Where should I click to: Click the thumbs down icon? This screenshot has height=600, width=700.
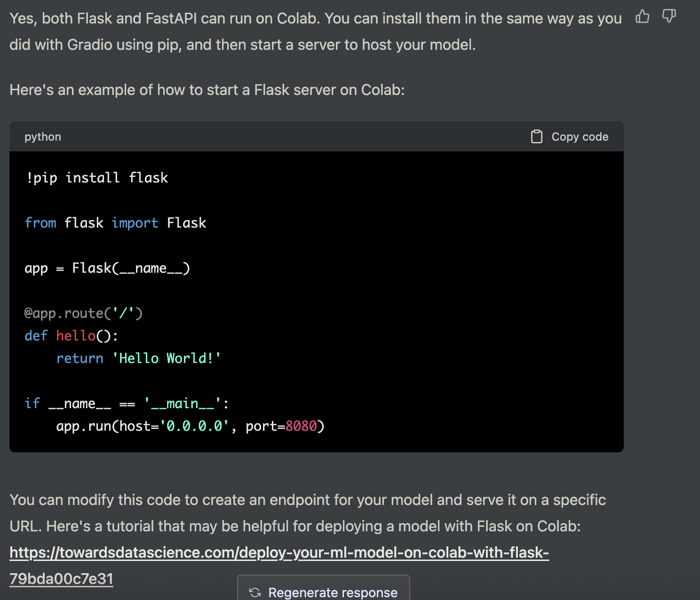669,16
